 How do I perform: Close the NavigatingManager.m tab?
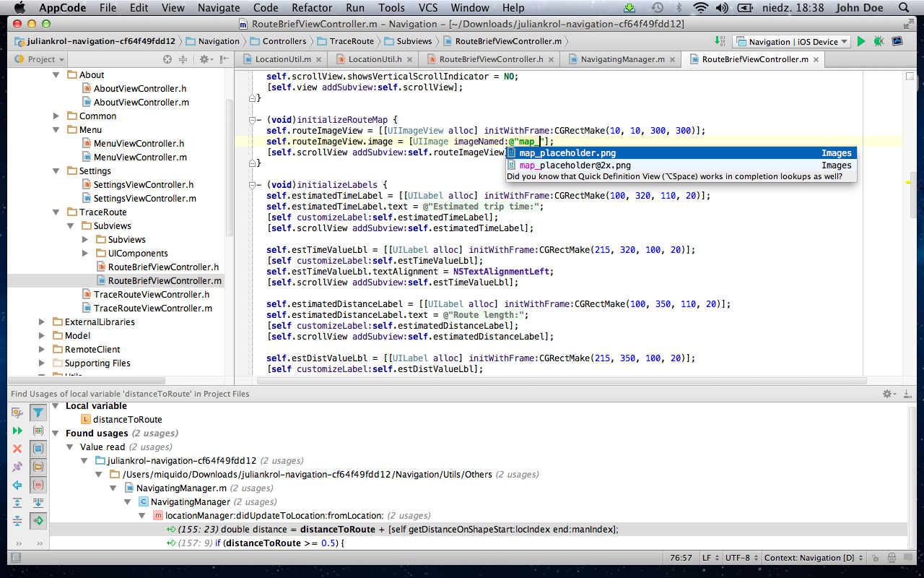tap(672, 59)
